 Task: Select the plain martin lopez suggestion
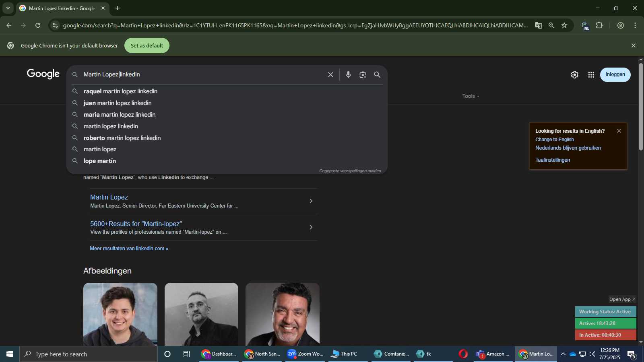(227, 149)
